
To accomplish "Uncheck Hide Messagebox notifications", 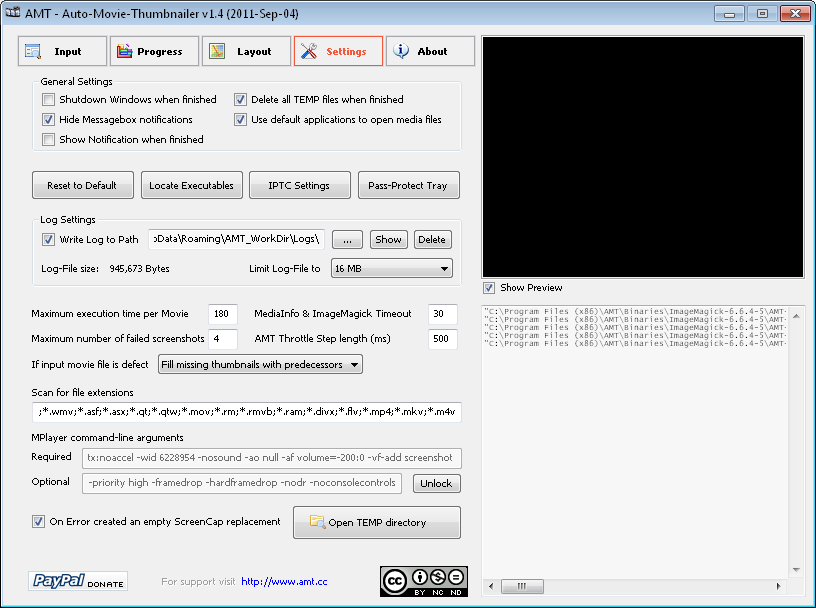I will pyautogui.click(x=48, y=120).
